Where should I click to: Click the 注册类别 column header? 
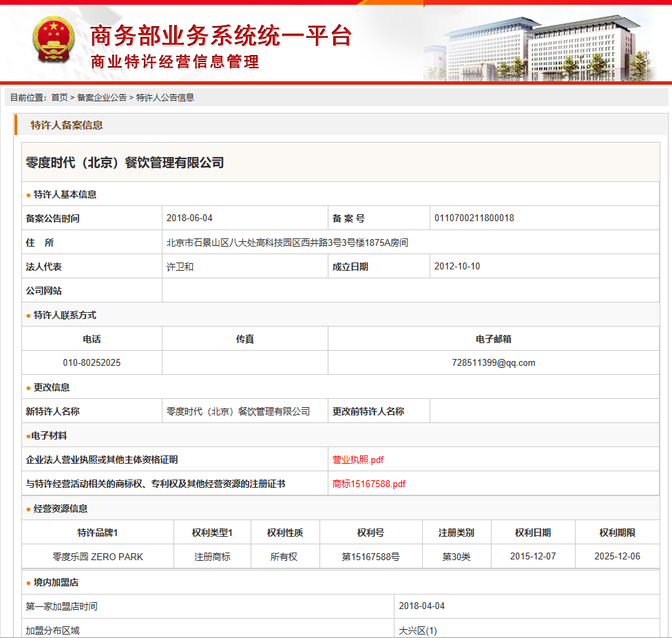pos(456,533)
